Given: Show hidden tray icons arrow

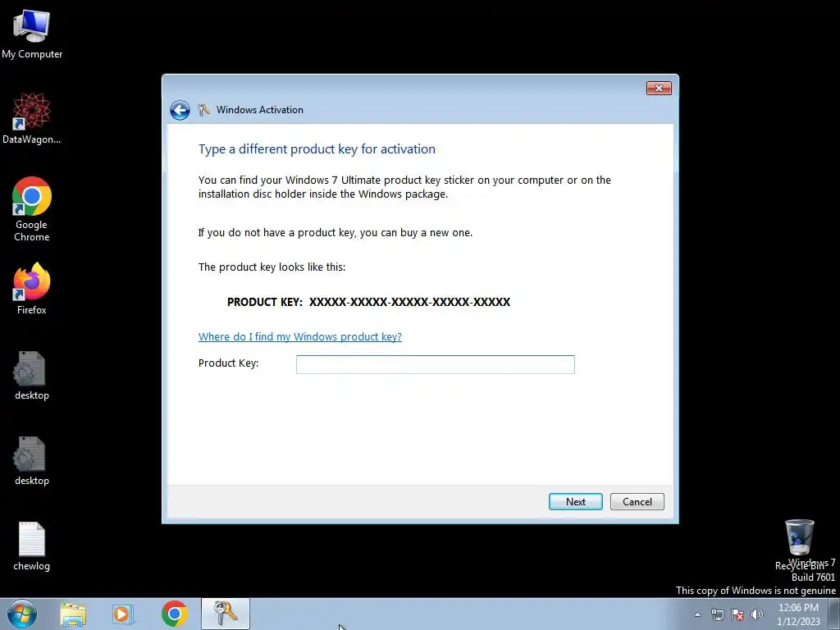Looking at the screenshot, I should click(x=697, y=614).
